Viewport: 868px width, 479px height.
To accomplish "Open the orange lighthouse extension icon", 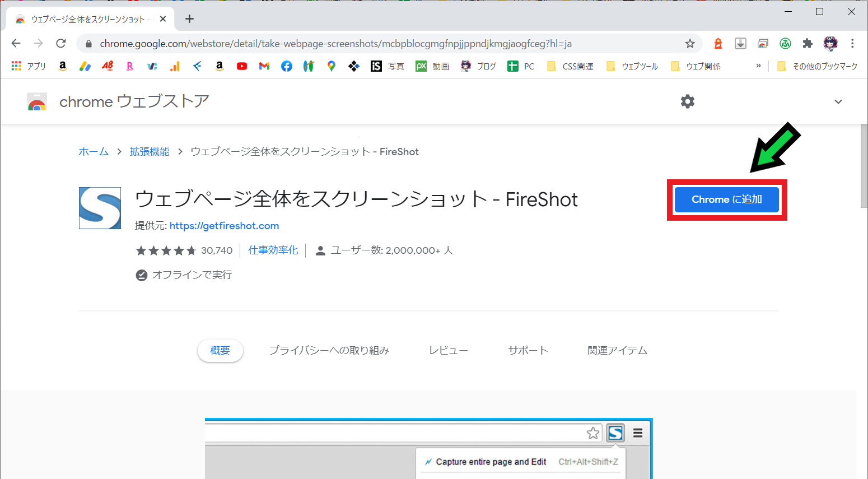I will pyautogui.click(x=718, y=44).
